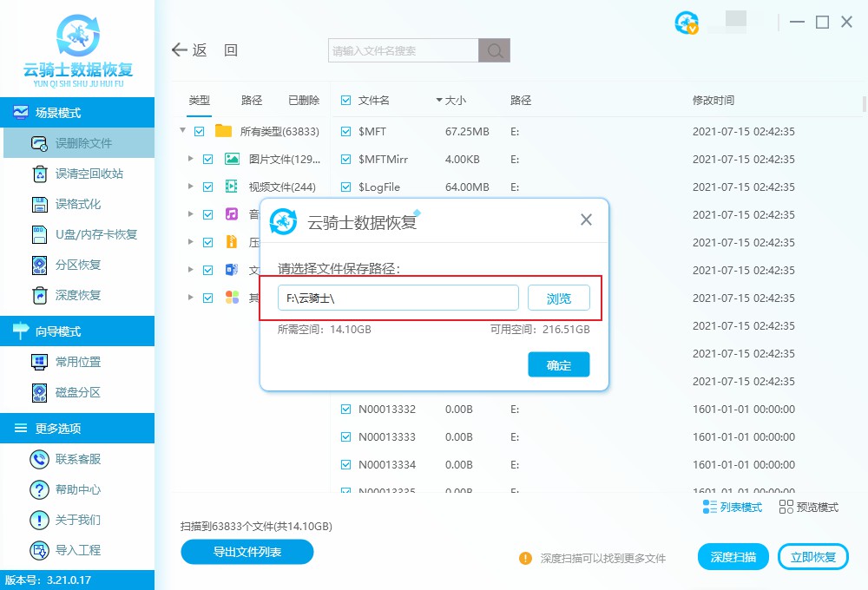Choose the 误格式化 disk icon
This screenshot has height=590, width=868.
[40, 204]
